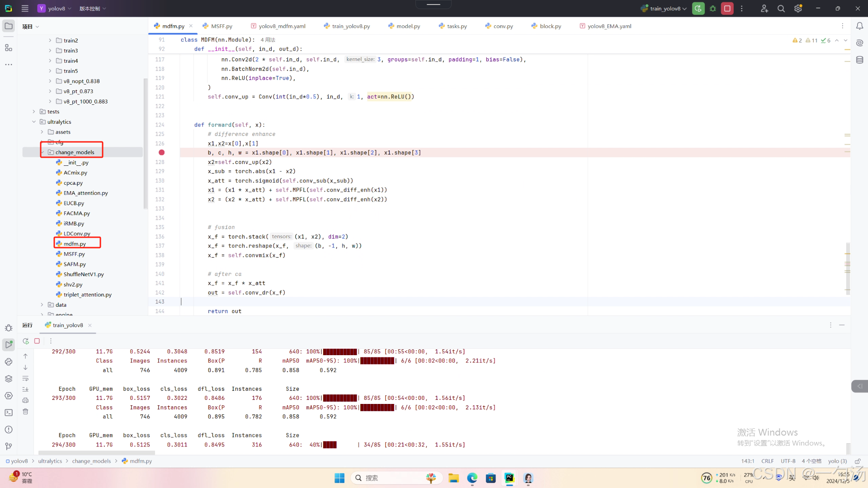Viewport: 868px width, 488px height.
Task: Clear run console with trash icon
Action: click(25, 411)
